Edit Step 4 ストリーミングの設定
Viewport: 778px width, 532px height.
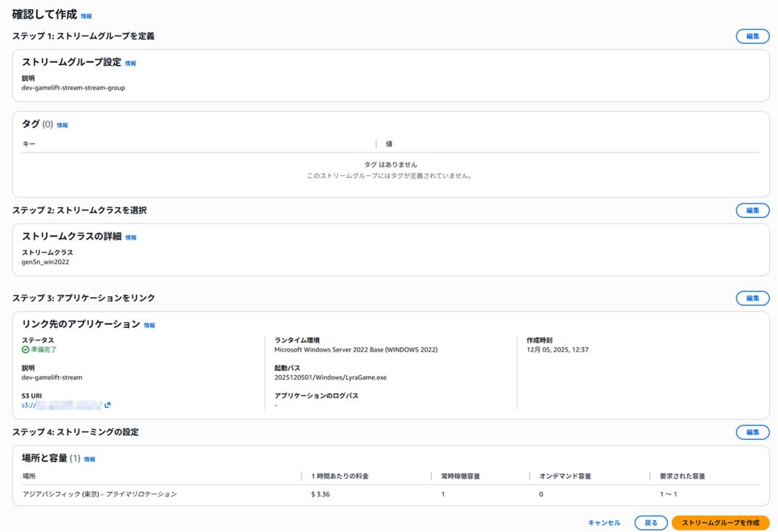(x=752, y=432)
